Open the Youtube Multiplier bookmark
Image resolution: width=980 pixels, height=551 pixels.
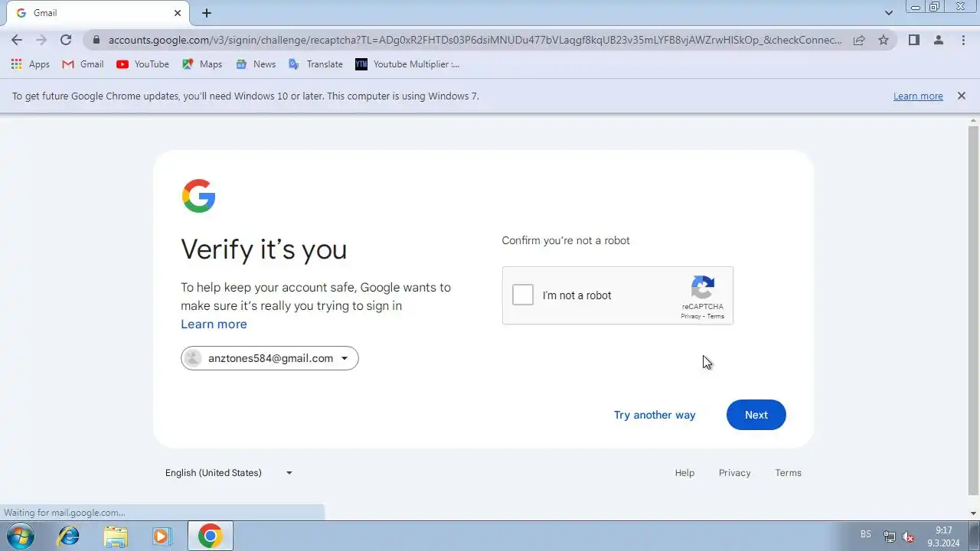pyautogui.click(x=407, y=64)
